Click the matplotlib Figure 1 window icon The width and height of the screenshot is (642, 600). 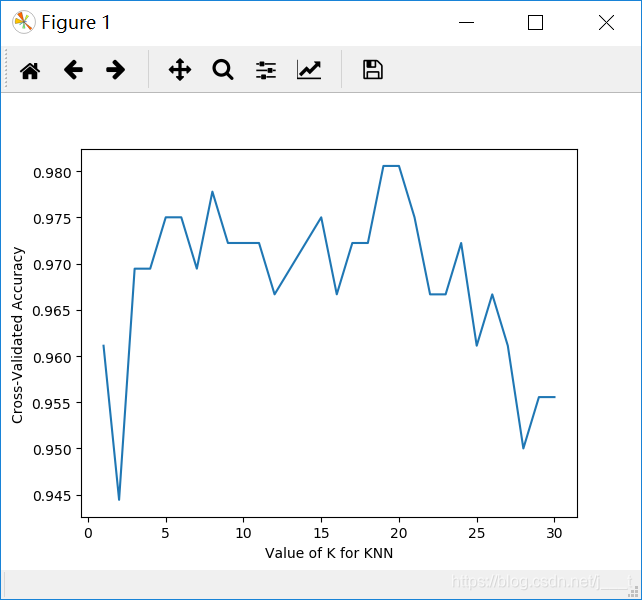click(x=23, y=22)
